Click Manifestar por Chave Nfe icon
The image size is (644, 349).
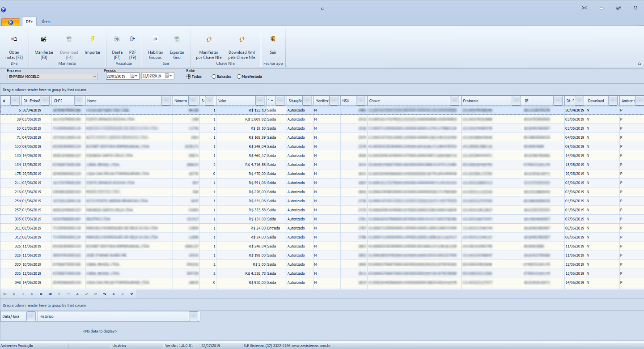(x=208, y=39)
